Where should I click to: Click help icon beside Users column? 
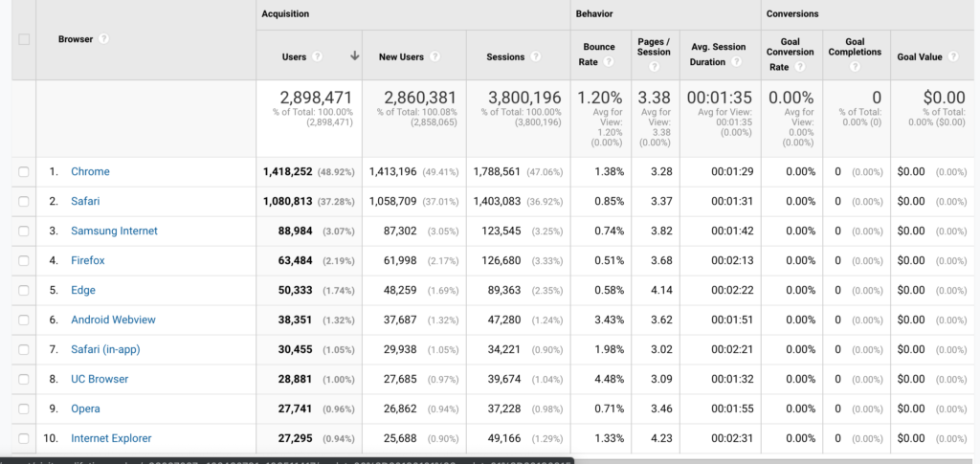click(315, 57)
